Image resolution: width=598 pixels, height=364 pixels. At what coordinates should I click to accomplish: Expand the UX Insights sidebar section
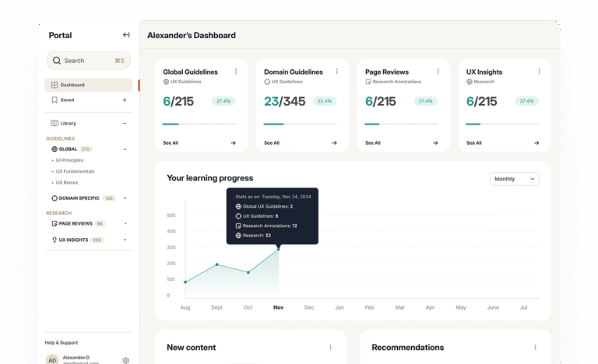[x=125, y=240]
